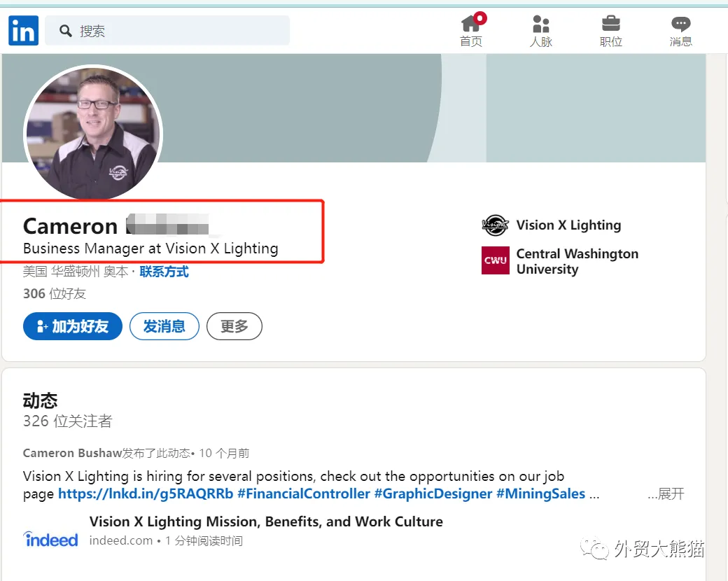Expand the post with …展开
The image size is (728, 581).
666,493
